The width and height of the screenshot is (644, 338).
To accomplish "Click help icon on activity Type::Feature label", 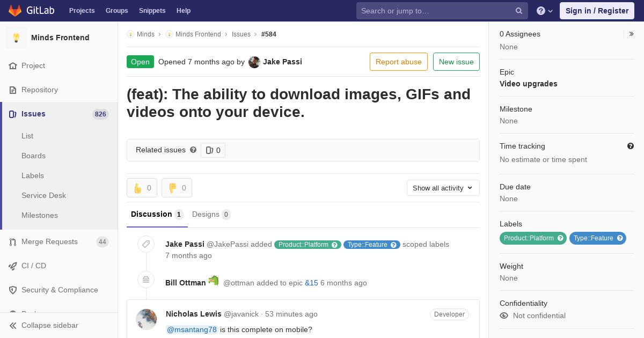I will click(394, 245).
